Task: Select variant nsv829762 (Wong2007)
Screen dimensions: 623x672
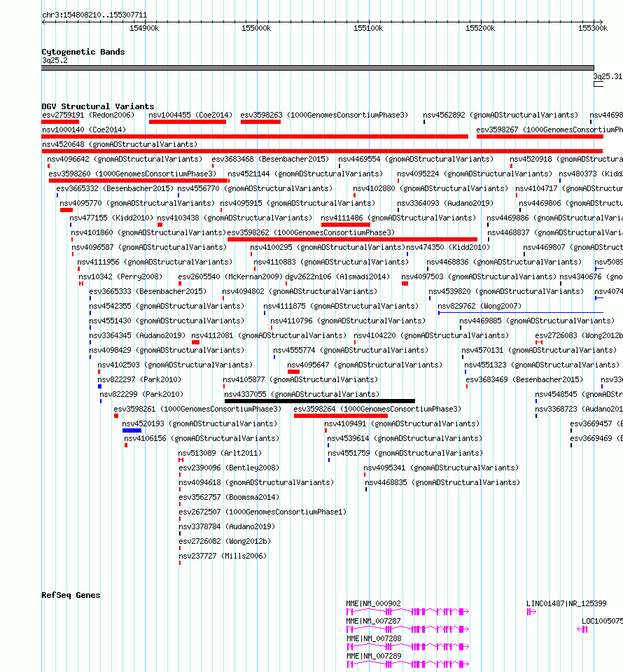Action: [x=479, y=306]
